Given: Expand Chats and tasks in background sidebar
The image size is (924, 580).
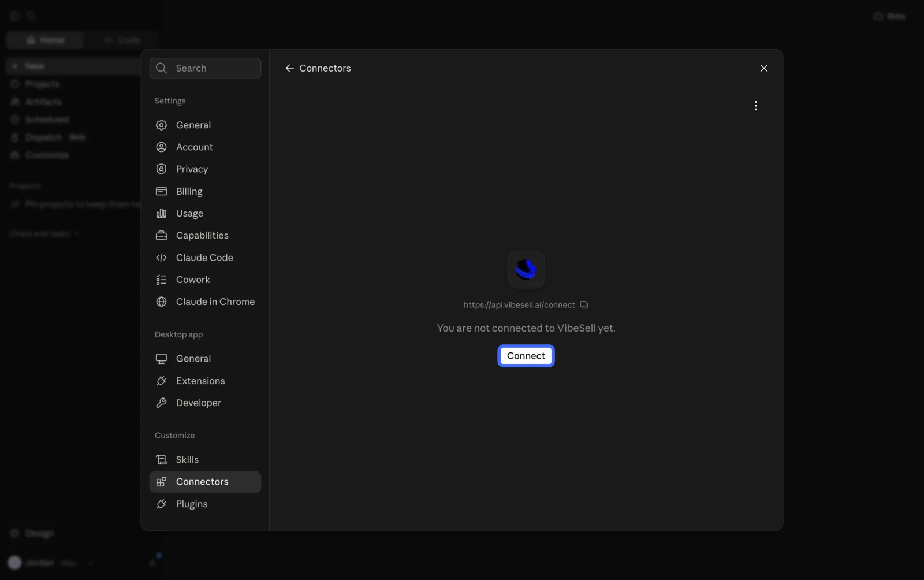Looking at the screenshot, I should point(44,234).
